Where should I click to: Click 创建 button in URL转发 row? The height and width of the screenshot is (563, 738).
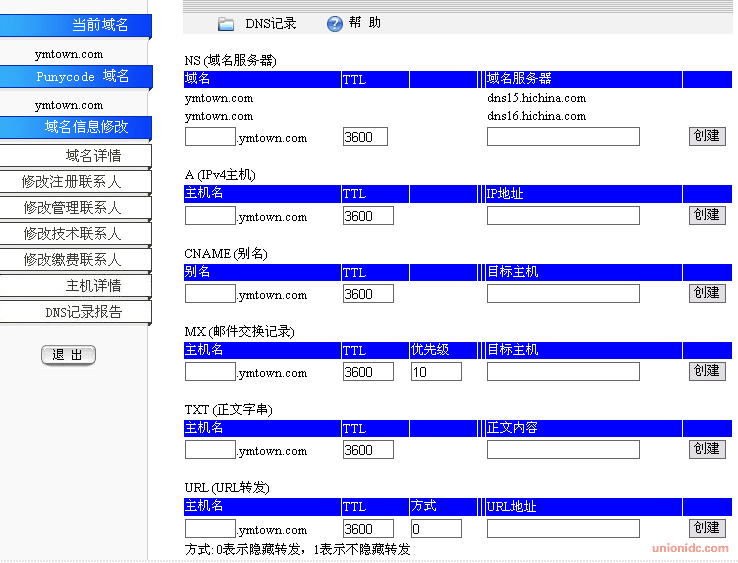click(707, 528)
